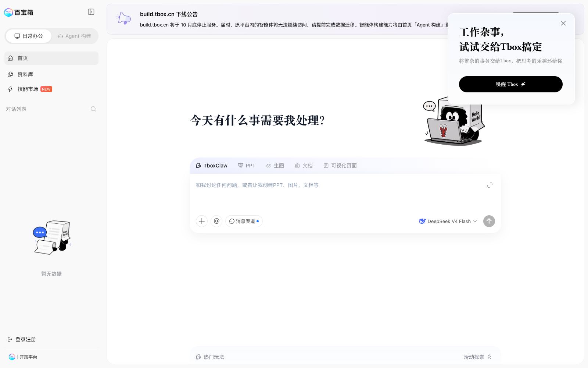Image resolution: width=588 pixels, height=368 pixels.
Task: Open the 技能市场 sidebar item
Action: (x=51, y=89)
